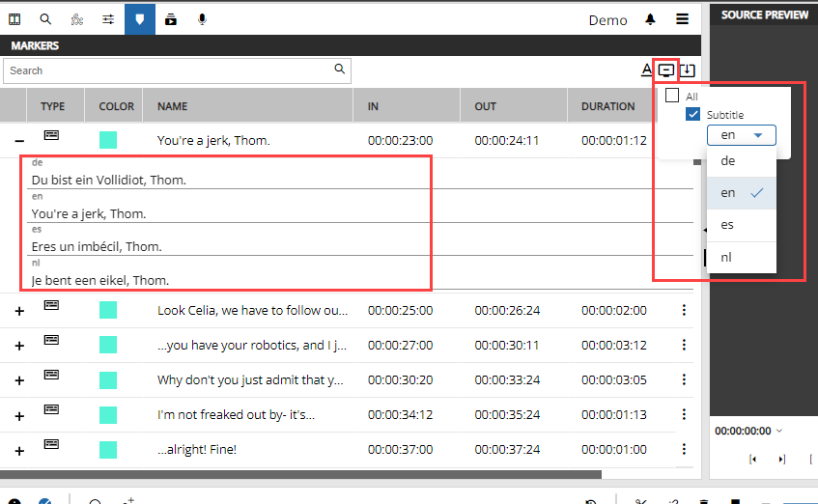Toggle the All marker types checkbox
Screen dimensions: 818x504
[x=672, y=96]
